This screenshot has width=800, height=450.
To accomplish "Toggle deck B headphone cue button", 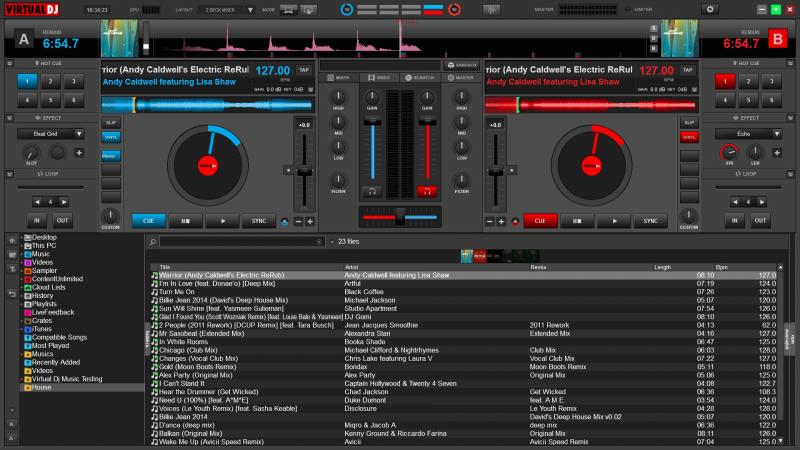I will click(427, 192).
